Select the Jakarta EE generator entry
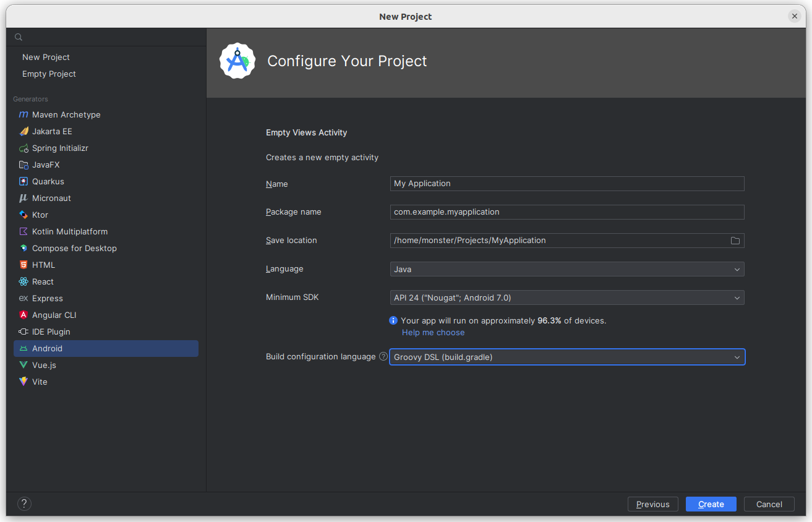812x522 pixels. click(x=106, y=131)
